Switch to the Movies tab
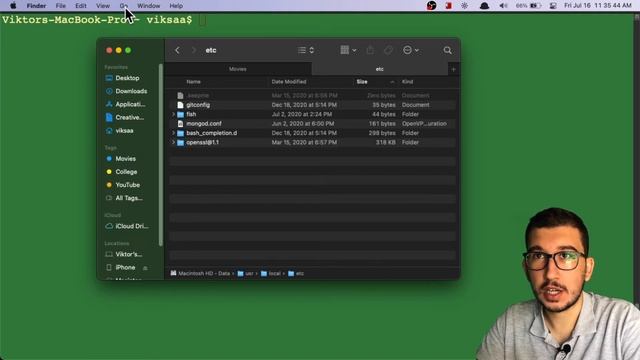This screenshot has height=360, width=640. point(238,69)
